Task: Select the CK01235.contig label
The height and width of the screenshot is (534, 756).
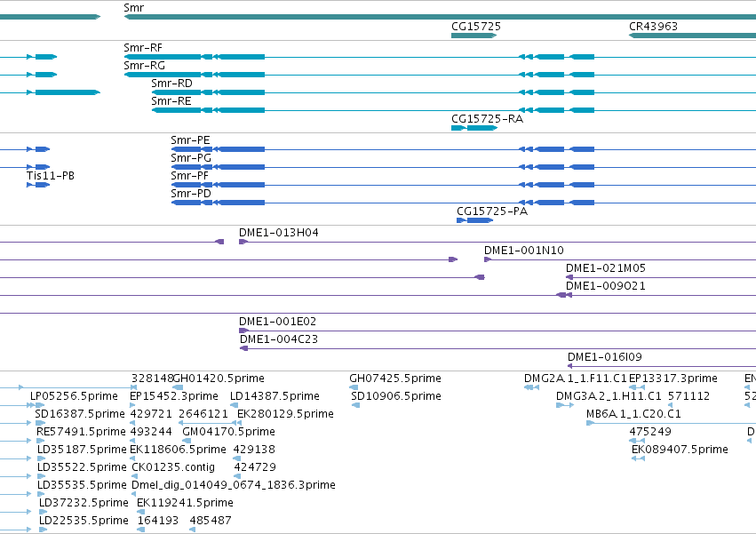Action: coord(173,468)
